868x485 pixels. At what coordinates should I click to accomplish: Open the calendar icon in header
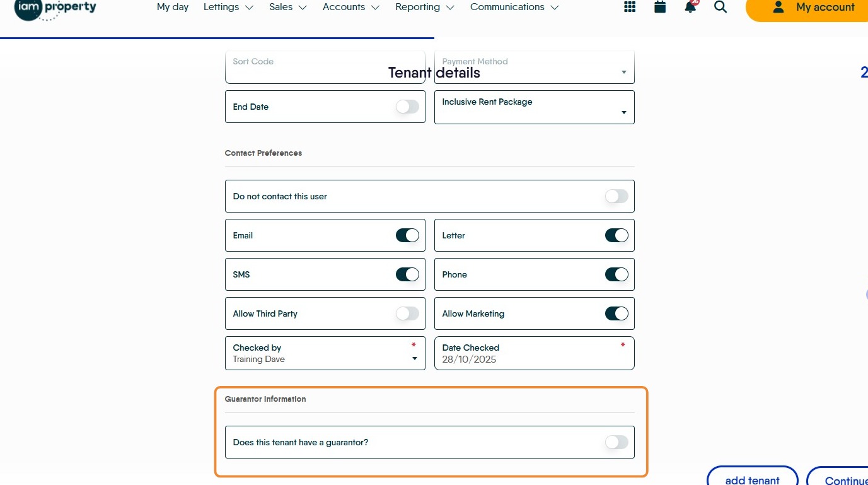(660, 7)
